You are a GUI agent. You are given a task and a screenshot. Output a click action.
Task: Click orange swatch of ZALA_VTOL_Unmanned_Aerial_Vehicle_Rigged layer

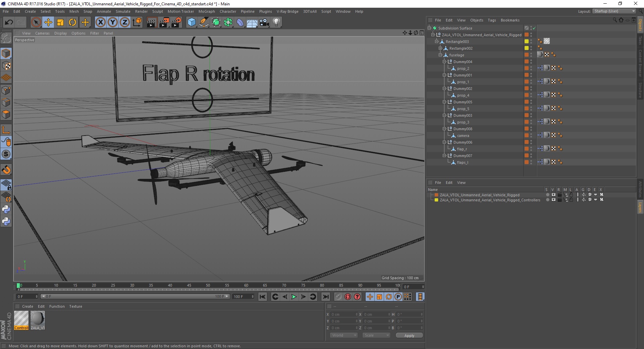pos(436,195)
